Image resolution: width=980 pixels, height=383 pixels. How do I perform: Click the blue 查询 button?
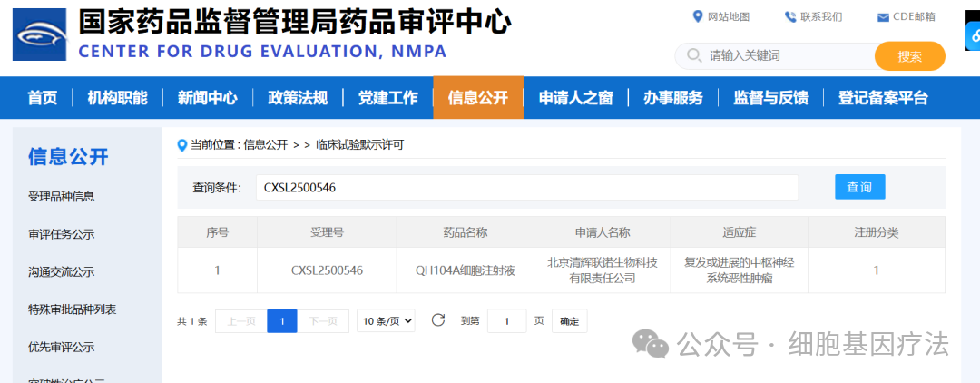pos(860,187)
